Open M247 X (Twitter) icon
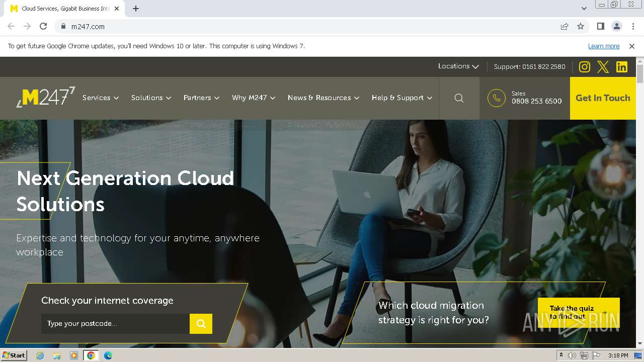Screen dimensions: 644x362 coord(603,67)
